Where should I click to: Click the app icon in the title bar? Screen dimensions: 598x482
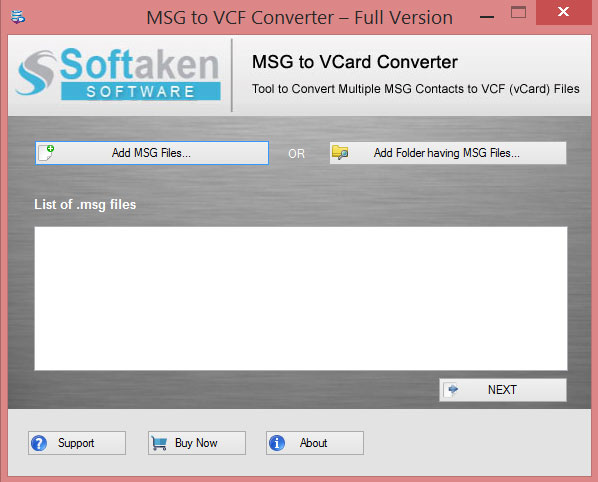[x=18, y=17]
